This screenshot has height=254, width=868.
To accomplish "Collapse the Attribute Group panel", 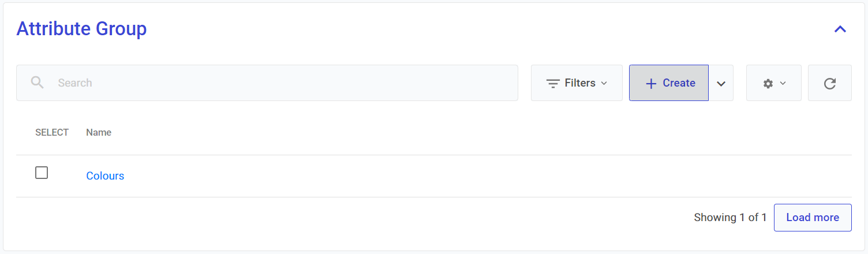I will coord(840,29).
